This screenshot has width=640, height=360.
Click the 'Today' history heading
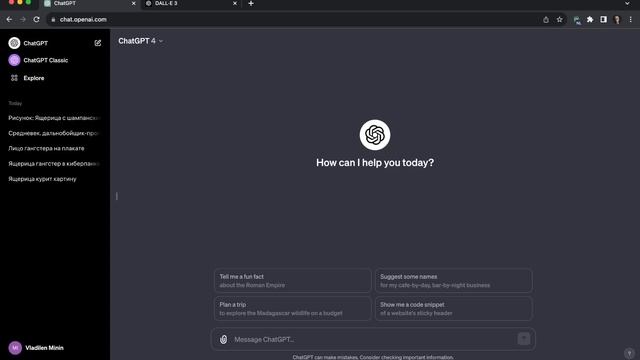tap(15, 103)
